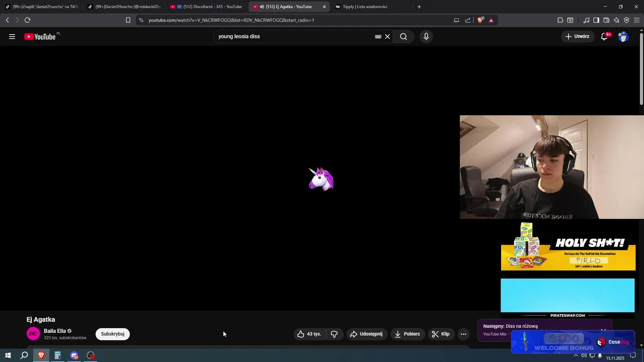Screen dimensions: 644x362
Task: Open Windows taskbar search
Action: (x=24, y=355)
